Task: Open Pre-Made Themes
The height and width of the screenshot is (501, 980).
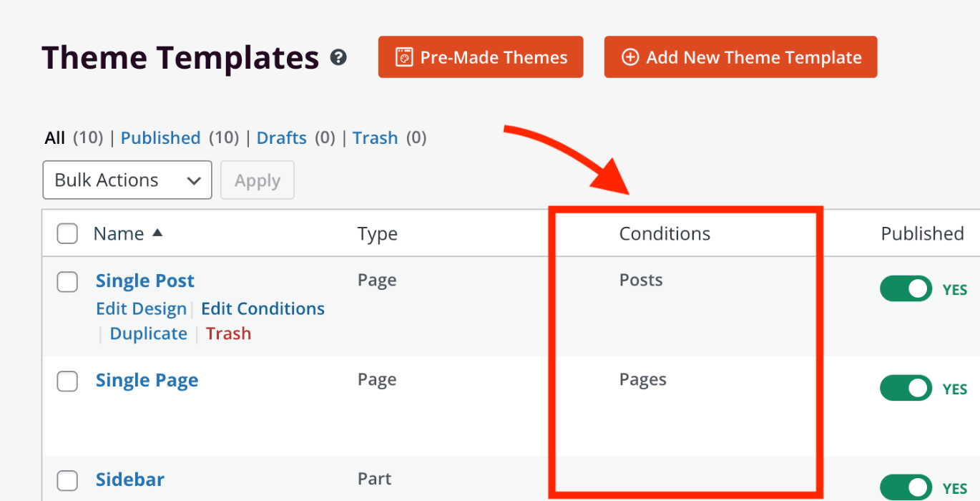Action: (481, 57)
